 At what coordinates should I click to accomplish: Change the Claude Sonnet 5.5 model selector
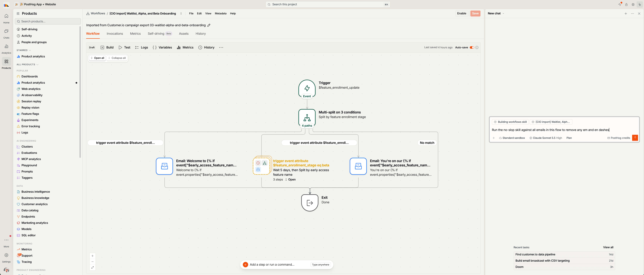(546, 138)
